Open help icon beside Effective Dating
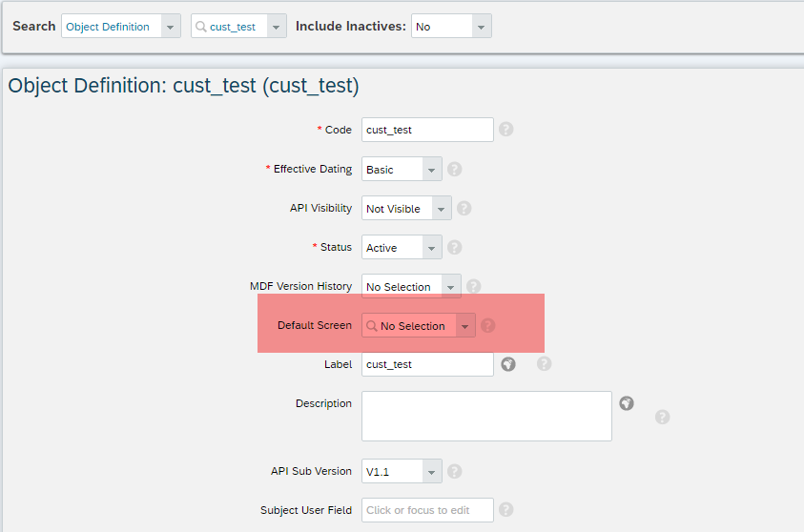Screen dimensions: 804x532 454,169
